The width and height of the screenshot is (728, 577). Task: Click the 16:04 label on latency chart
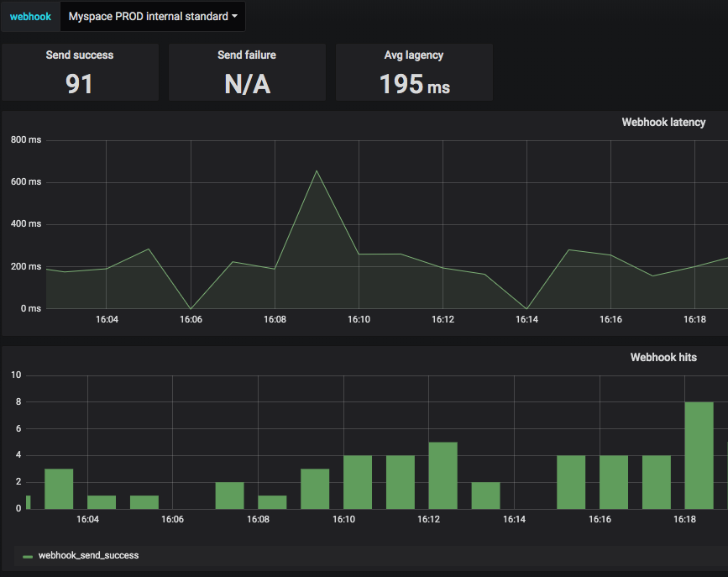tap(107, 320)
